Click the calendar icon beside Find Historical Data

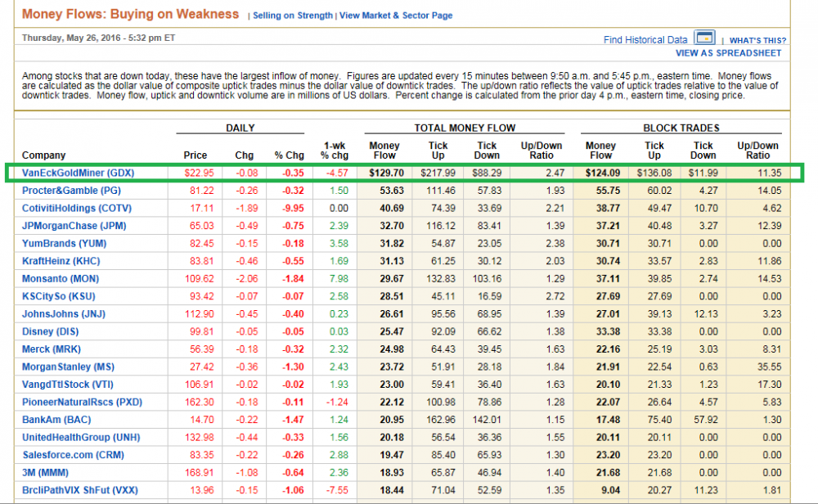pyautogui.click(x=704, y=38)
